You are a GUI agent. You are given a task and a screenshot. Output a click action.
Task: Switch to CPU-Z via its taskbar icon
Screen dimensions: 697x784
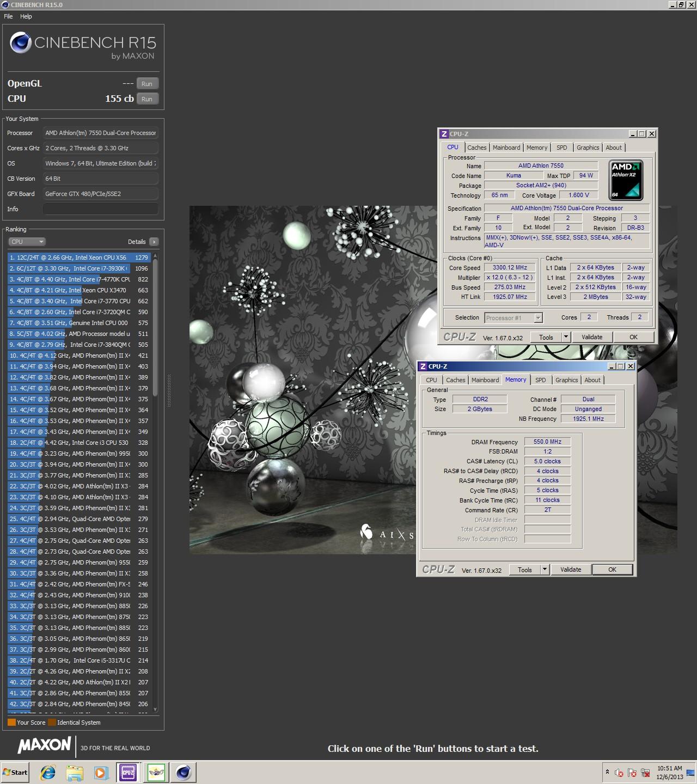pos(128,772)
